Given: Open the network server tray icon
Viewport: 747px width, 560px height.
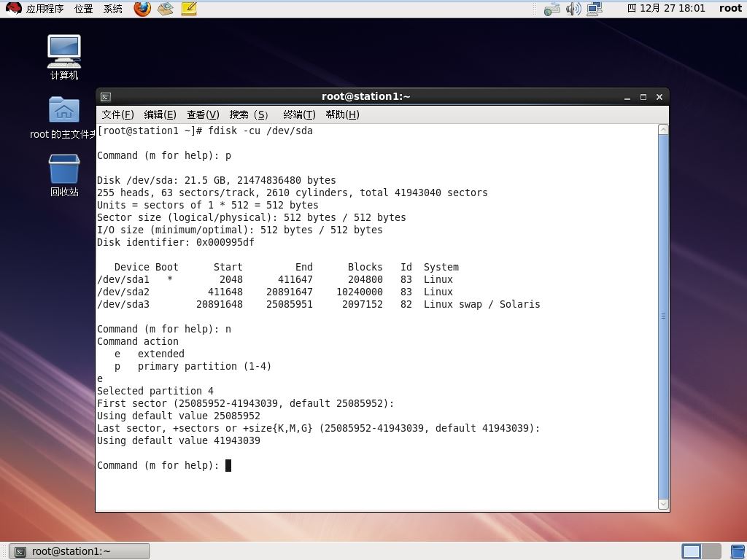Looking at the screenshot, I should pos(552,9).
